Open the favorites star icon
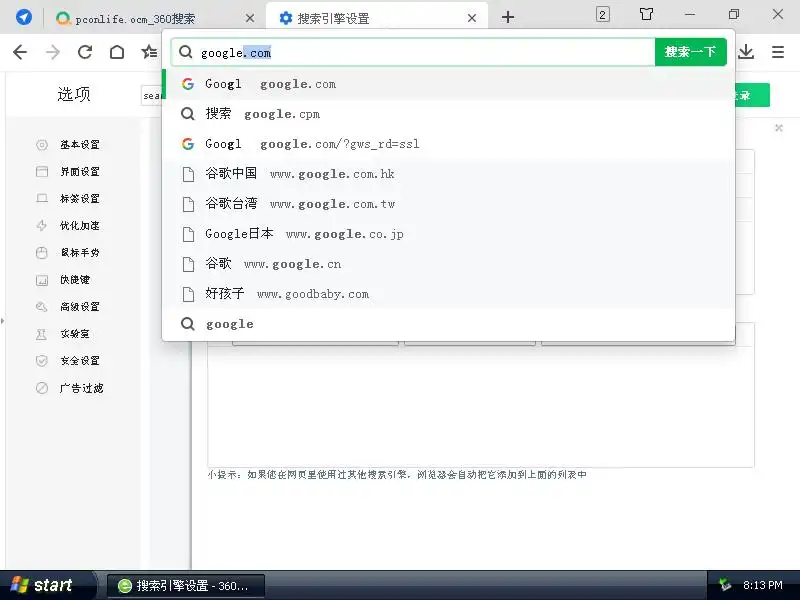This screenshot has height=600, width=800. click(149, 52)
